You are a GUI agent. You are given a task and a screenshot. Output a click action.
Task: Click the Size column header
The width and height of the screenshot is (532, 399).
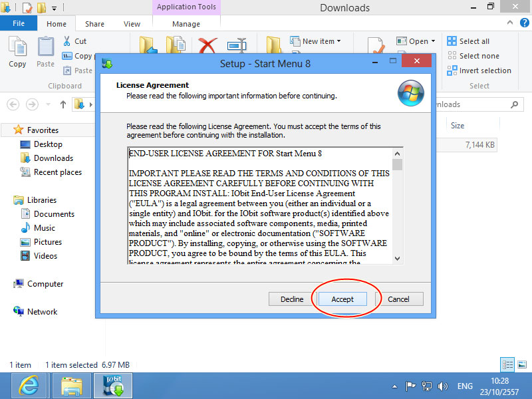(458, 126)
